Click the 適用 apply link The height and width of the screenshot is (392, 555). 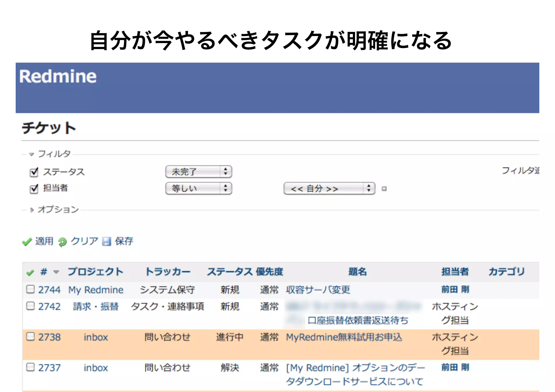44,241
